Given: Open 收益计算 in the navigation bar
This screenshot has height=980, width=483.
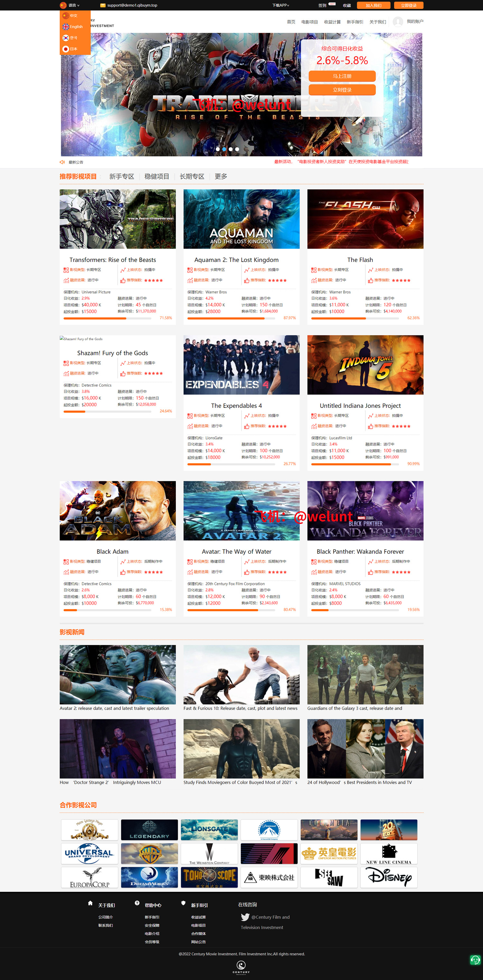Looking at the screenshot, I should click(332, 22).
